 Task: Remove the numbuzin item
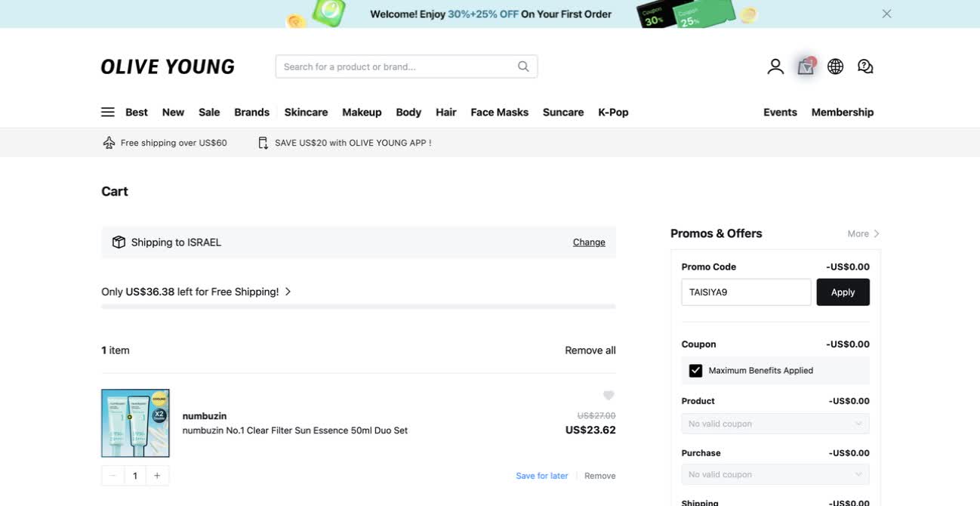600,476
